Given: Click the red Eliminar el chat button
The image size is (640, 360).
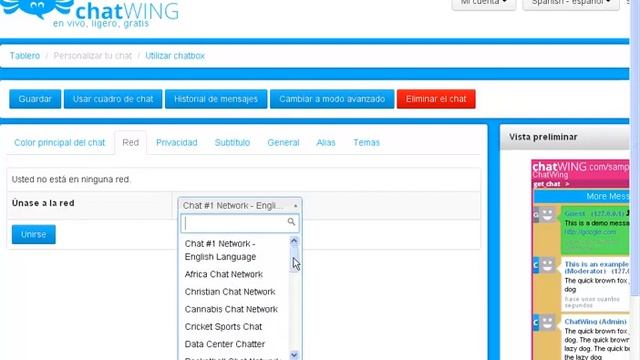Looking at the screenshot, I should 436,99.
